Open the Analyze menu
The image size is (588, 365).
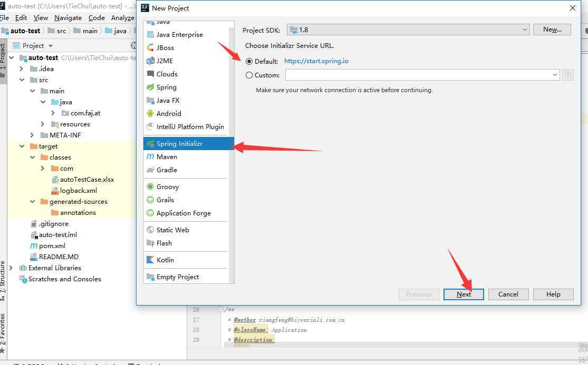point(123,17)
